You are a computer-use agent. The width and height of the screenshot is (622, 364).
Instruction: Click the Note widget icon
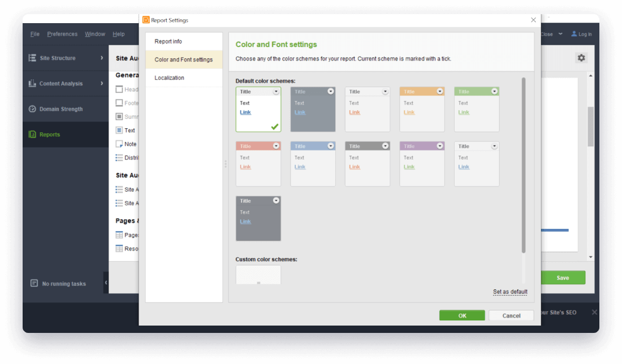pyautogui.click(x=119, y=144)
